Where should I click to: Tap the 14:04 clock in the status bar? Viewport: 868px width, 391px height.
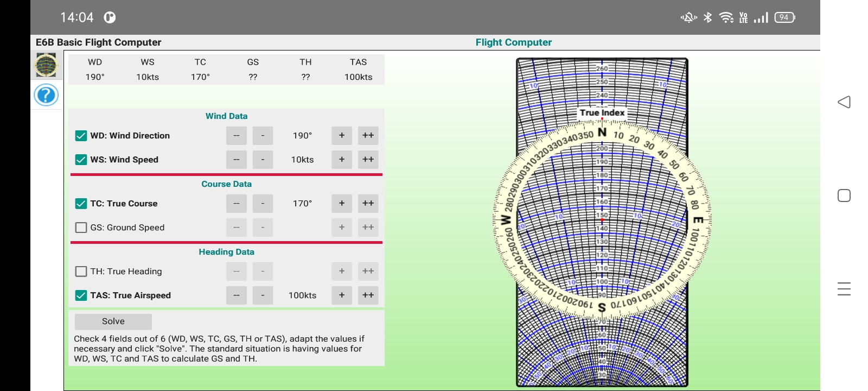77,17
